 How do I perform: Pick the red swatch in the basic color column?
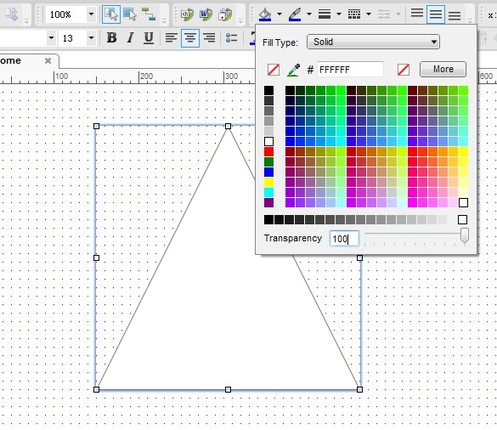click(x=269, y=152)
